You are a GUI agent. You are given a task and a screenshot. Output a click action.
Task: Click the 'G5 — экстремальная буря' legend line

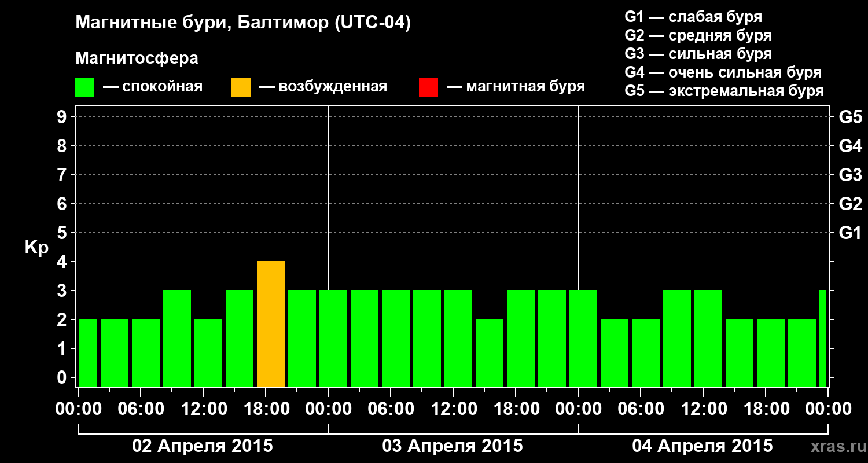pyautogui.click(x=724, y=91)
